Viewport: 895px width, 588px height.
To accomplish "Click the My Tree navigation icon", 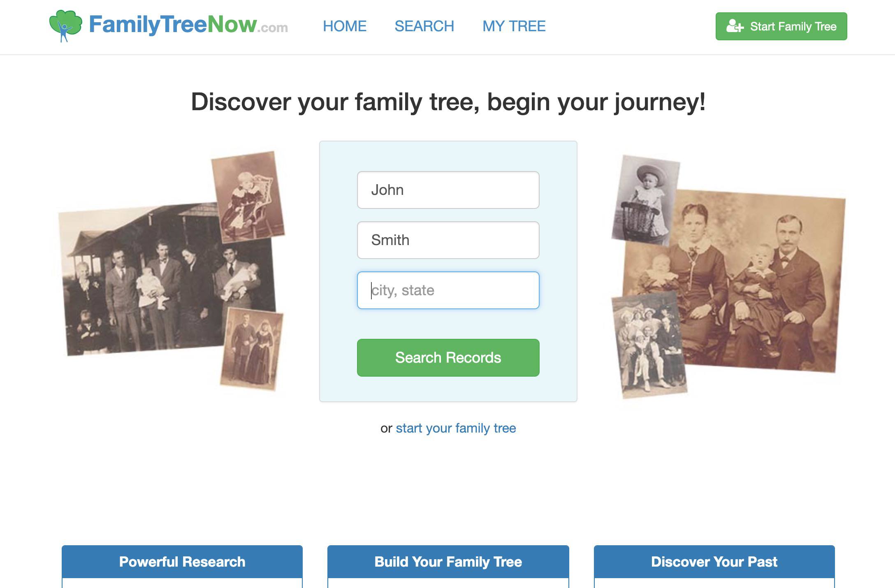I will coord(514,25).
